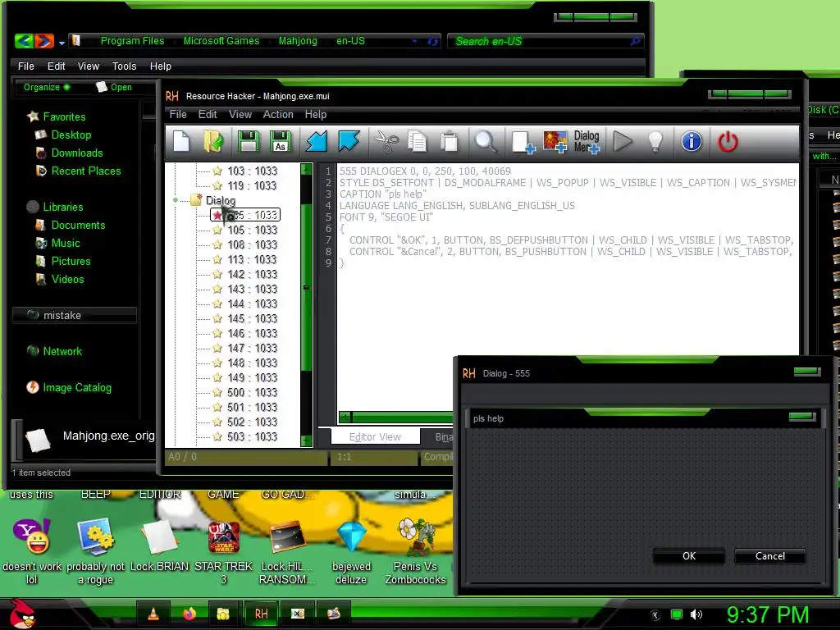Select resource 500 : 1033 in tree
The height and width of the screenshot is (630, 840).
[253, 393]
